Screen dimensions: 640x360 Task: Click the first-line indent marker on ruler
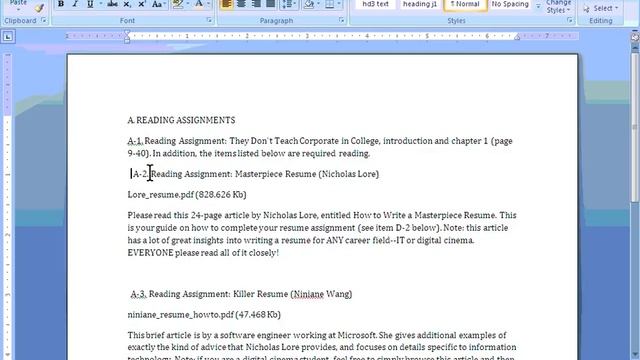pos(127,33)
